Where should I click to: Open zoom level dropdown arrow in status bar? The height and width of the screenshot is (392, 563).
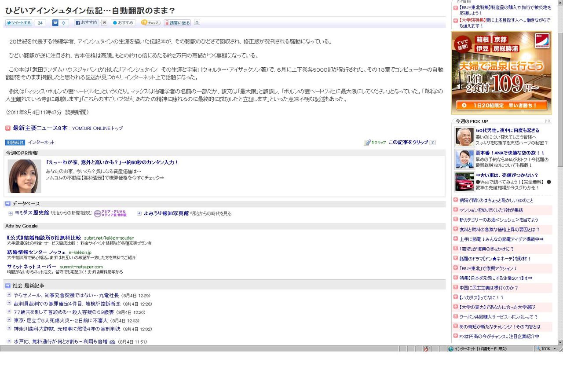coord(555,349)
